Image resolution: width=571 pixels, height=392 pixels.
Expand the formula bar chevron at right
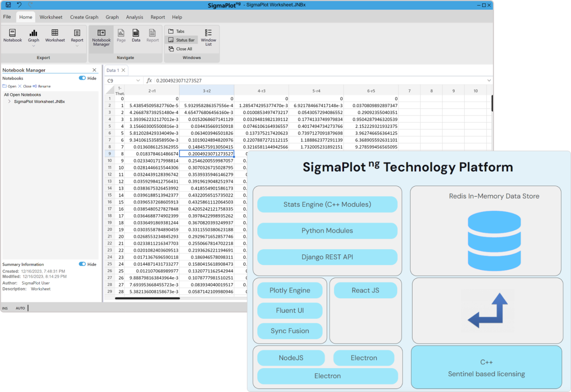(x=489, y=80)
